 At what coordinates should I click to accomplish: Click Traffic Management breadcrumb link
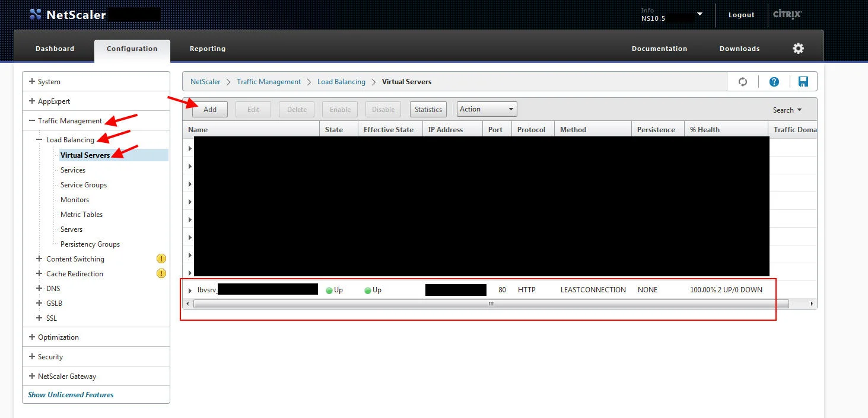[x=269, y=82]
